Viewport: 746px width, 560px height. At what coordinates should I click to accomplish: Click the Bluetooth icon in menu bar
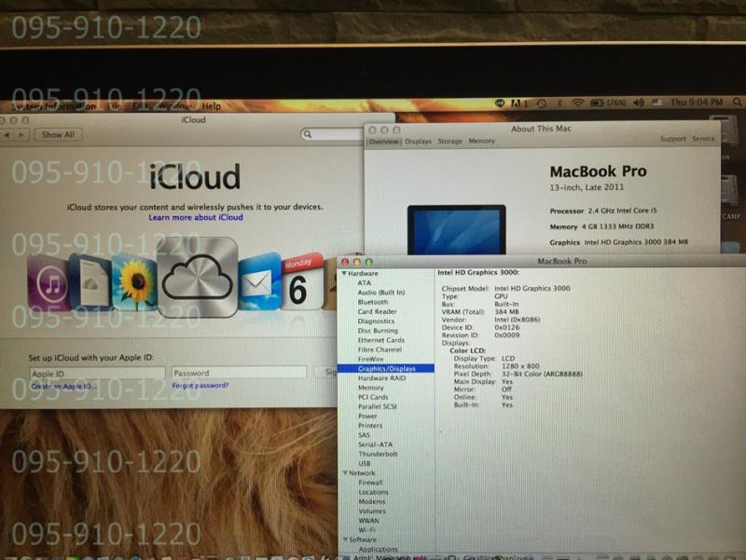[560, 102]
